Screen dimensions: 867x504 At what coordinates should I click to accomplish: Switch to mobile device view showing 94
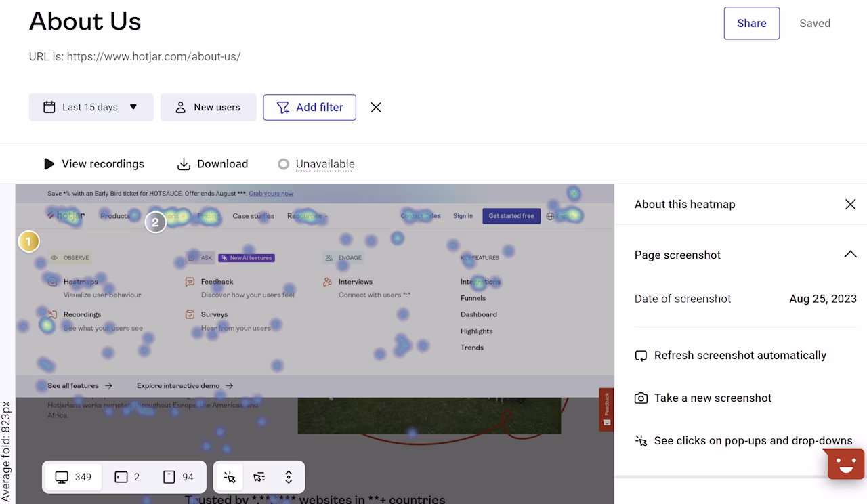[x=178, y=477]
